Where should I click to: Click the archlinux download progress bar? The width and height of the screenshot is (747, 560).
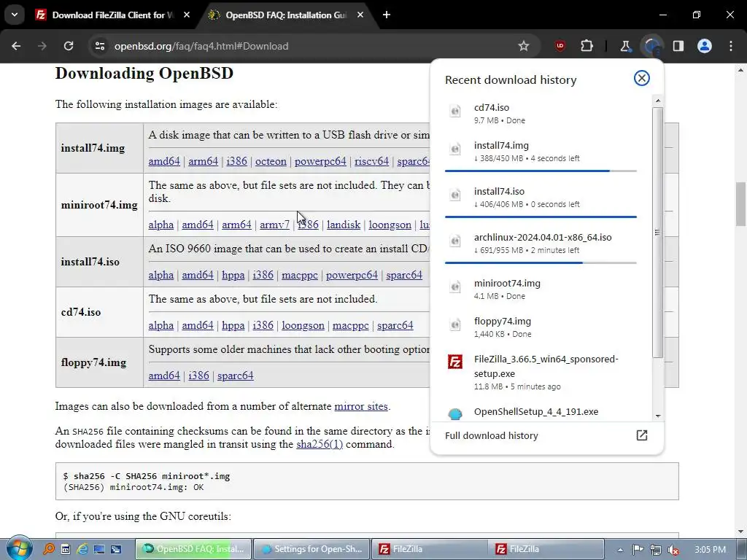pos(541,262)
